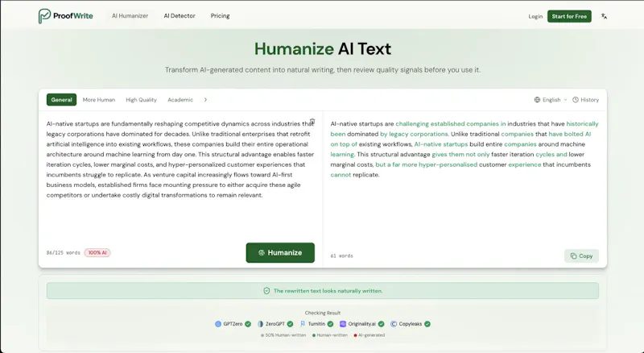
Task: Open the AI Detector page
Action: [180, 16]
